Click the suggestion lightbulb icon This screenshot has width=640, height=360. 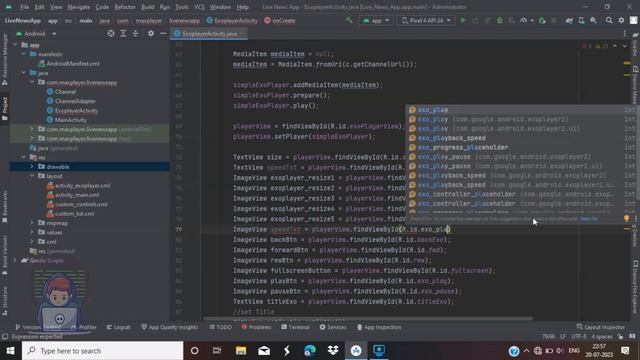pyautogui.click(x=627, y=219)
